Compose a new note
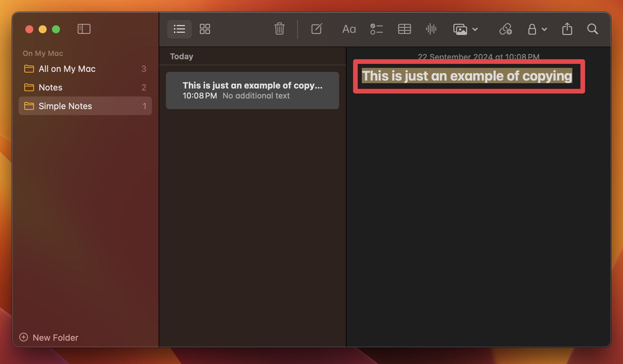 coord(316,29)
